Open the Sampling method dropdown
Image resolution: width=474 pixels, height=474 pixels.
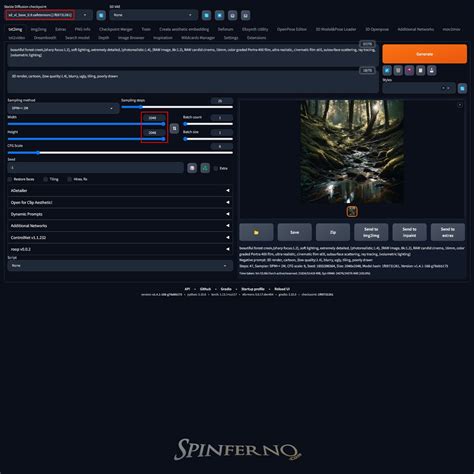(x=63, y=108)
